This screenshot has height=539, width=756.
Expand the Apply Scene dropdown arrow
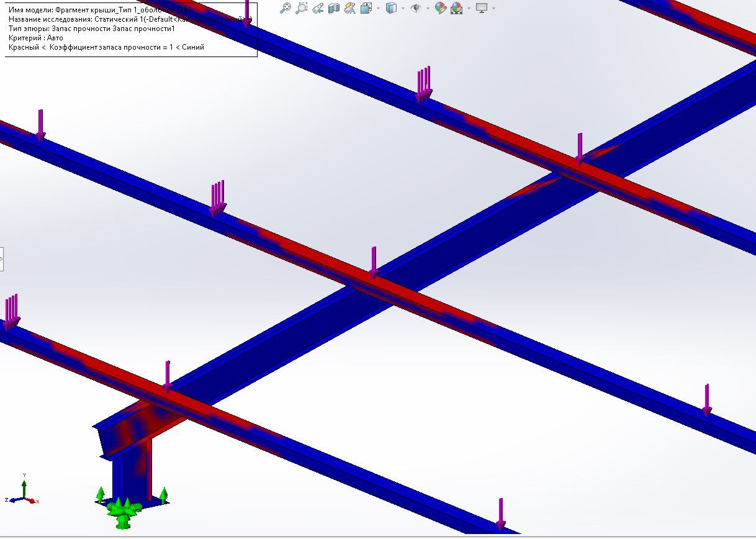(x=469, y=9)
